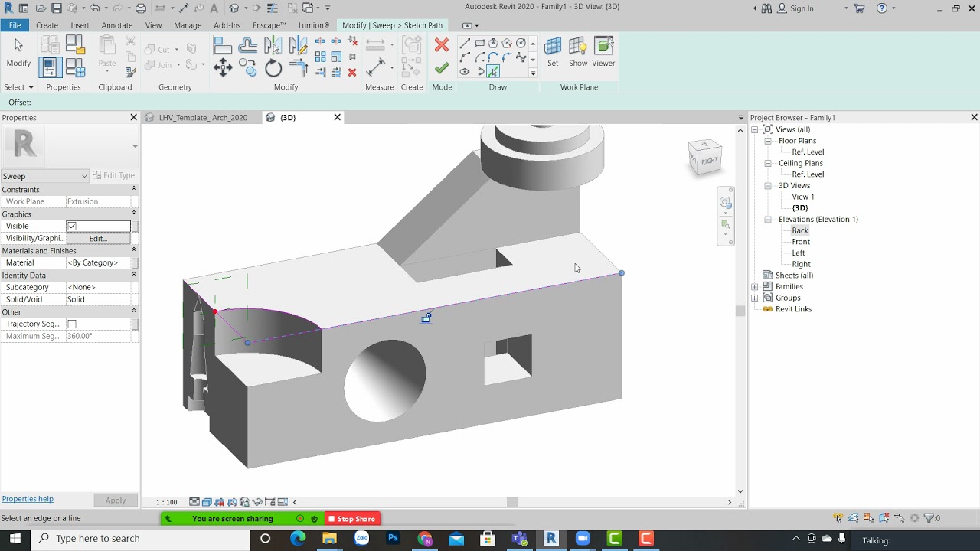Click the Material By Category value field
Screen dimensions: 980x551
pos(98,263)
